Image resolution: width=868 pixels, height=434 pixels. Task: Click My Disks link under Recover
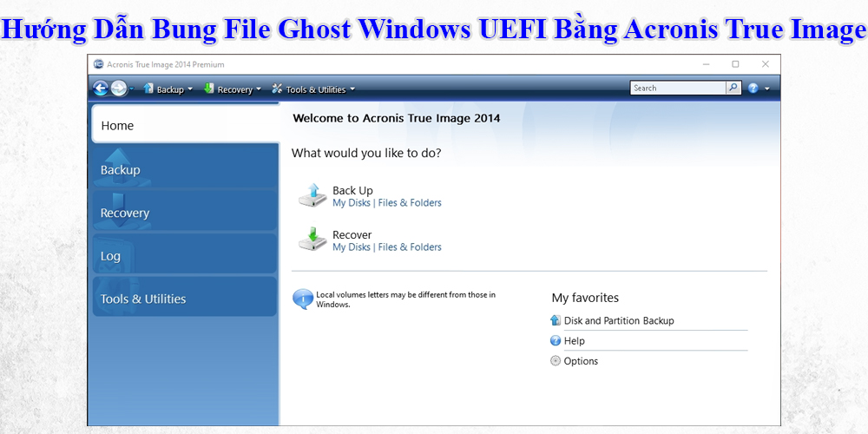pos(351,247)
